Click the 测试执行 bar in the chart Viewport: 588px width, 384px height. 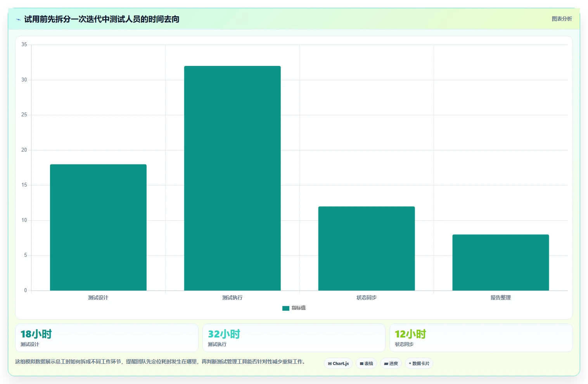232,178
